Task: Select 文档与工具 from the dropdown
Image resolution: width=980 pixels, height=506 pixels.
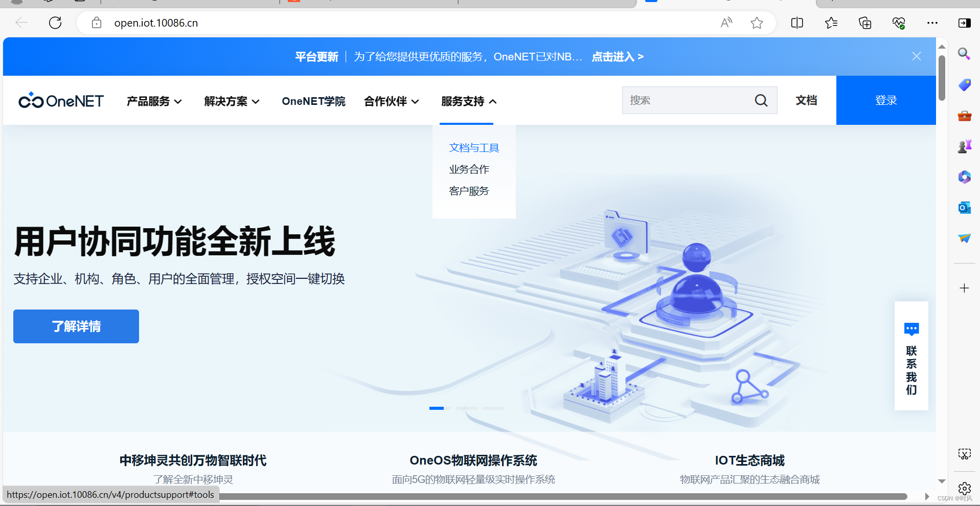Action: [474, 148]
